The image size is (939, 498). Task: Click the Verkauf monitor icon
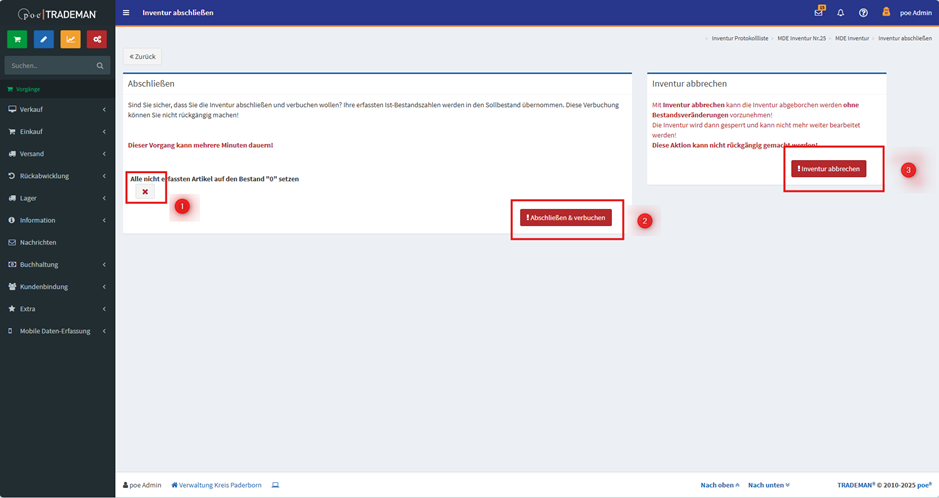tap(12, 110)
